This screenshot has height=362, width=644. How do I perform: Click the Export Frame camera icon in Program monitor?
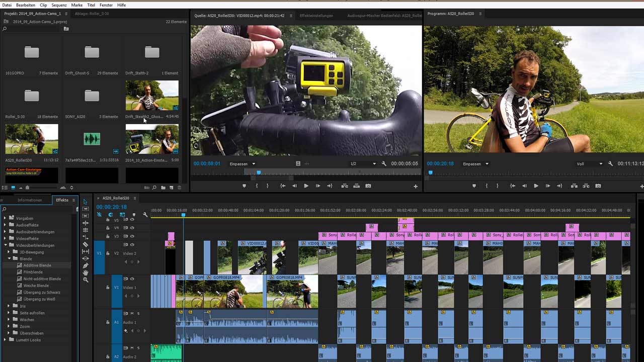click(x=598, y=186)
